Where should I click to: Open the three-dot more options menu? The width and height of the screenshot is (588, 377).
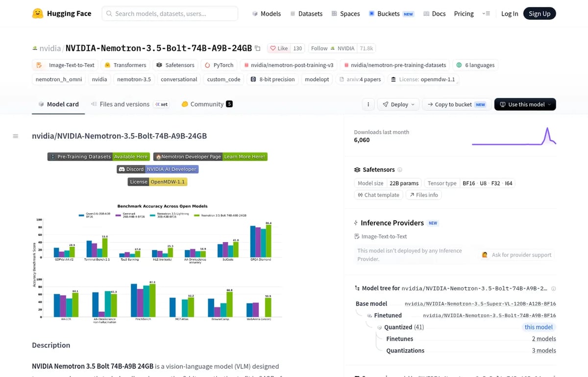click(368, 104)
